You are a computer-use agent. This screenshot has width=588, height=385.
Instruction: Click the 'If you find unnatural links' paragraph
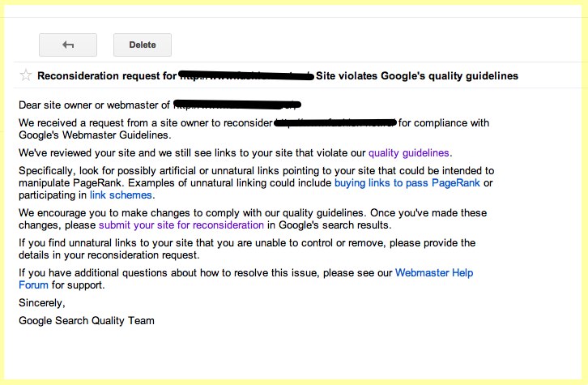click(247, 243)
